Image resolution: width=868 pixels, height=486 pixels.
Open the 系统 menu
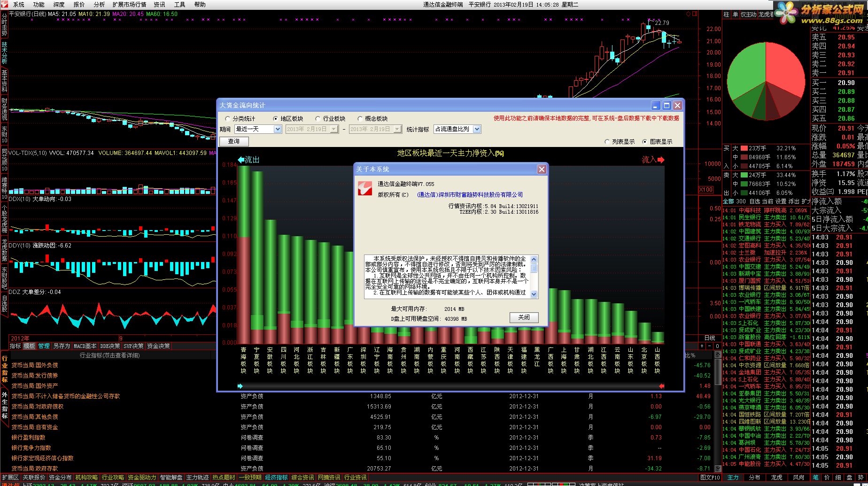coord(19,4)
